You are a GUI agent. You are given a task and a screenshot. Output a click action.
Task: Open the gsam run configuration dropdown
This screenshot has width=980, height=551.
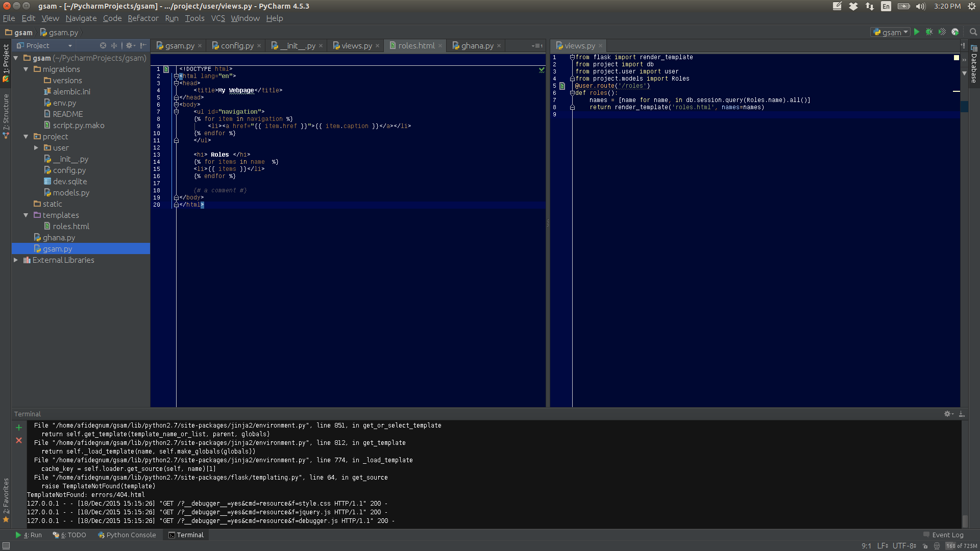[890, 32]
